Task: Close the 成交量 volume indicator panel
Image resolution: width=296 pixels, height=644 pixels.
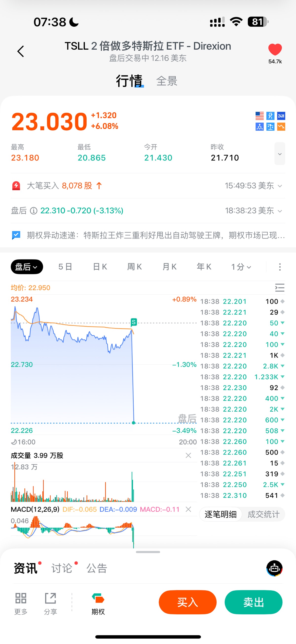Action: 188,455
